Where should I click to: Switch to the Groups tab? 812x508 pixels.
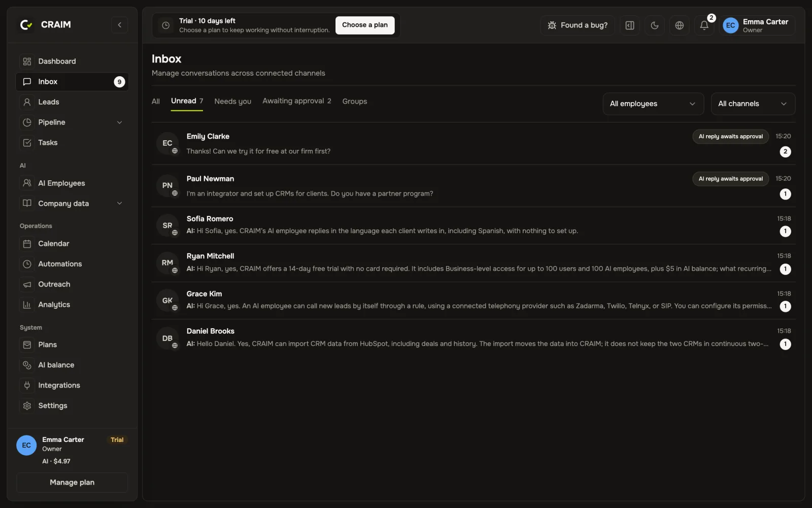coord(355,102)
